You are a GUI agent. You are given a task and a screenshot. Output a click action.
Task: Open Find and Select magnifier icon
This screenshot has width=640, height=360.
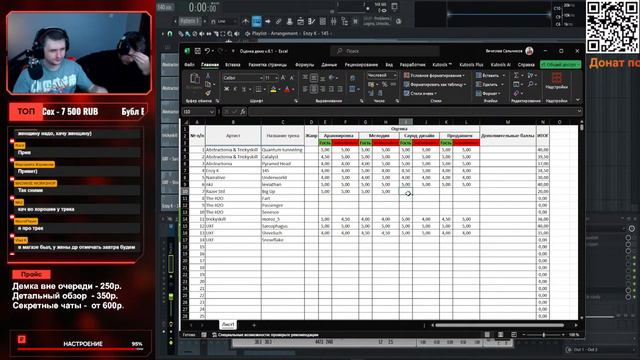530,84
